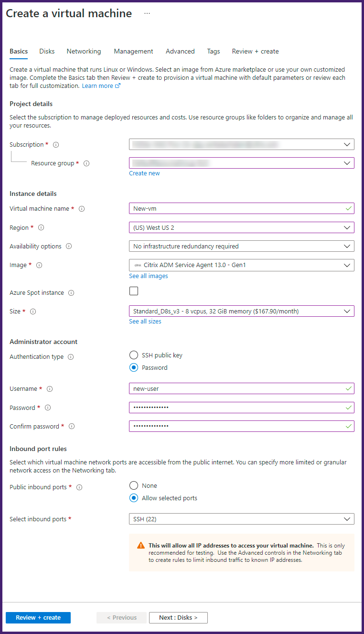Click info icon beside Authentication type
364x634 pixels.
pos(71,357)
